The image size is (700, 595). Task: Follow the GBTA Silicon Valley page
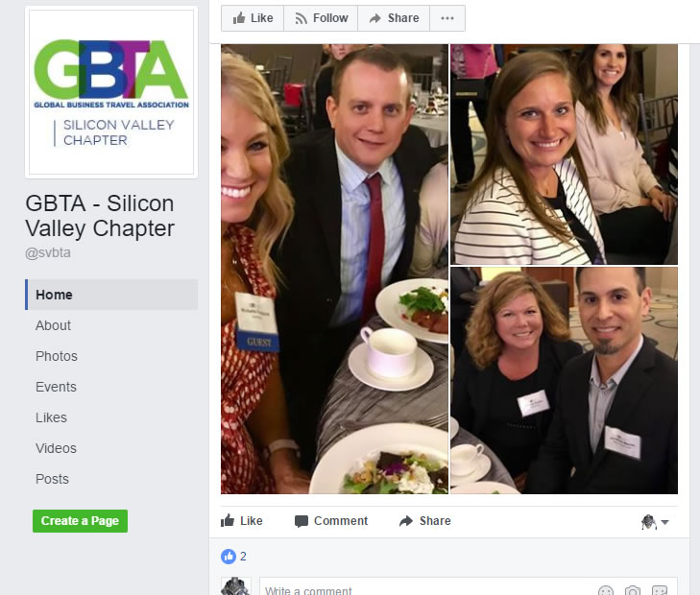pyautogui.click(x=321, y=18)
